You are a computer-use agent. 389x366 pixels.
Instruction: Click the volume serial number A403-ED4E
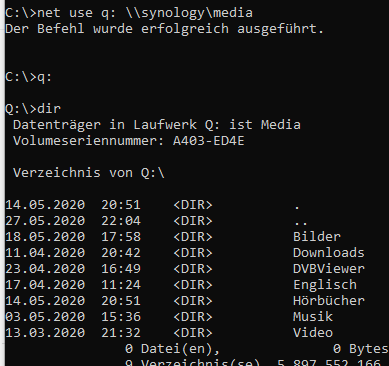(209, 141)
